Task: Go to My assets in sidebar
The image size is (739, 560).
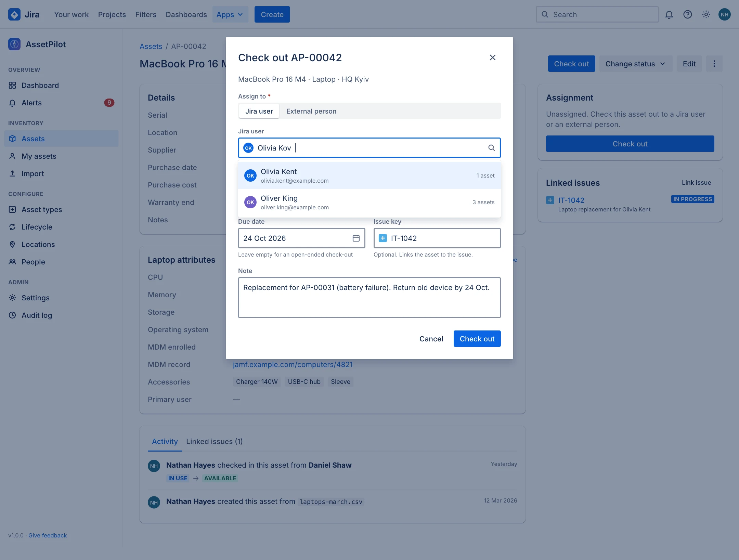Action: tap(61, 156)
